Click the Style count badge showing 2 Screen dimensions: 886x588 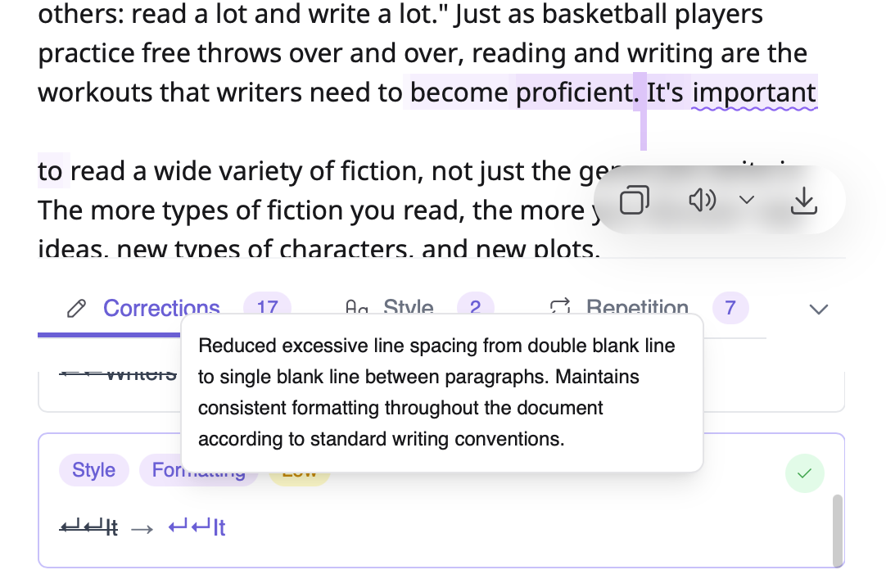tap(476, 308)
